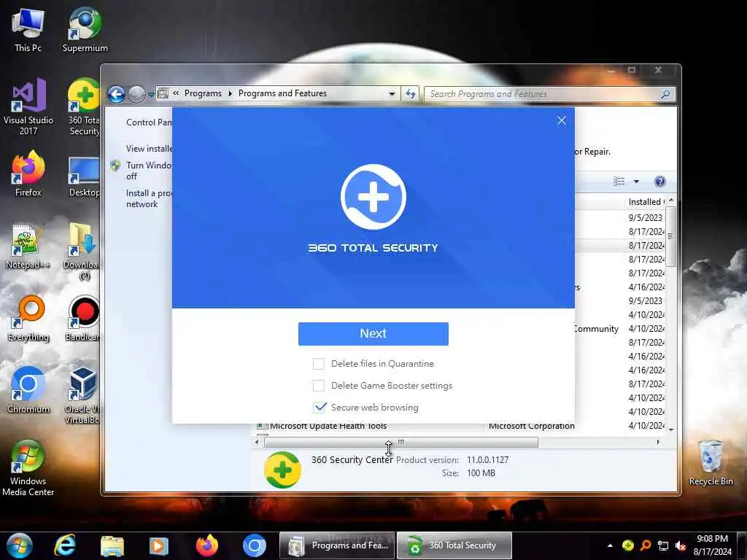Click the Everything search tray icon
Screen dimensions: 747x560
coord(646,545)
